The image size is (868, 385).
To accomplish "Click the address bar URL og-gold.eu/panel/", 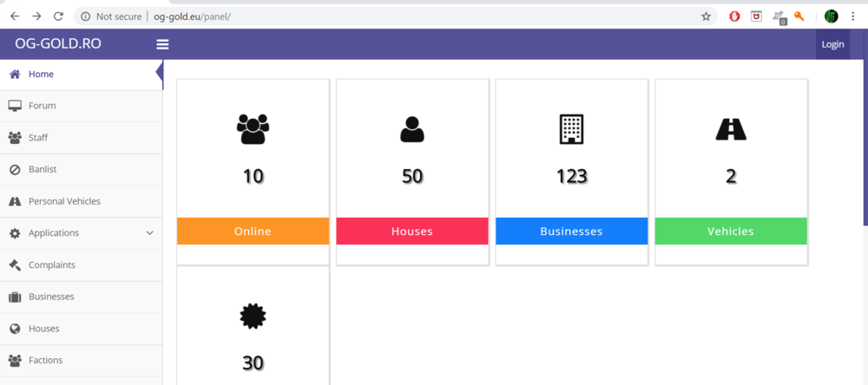I will 192,16.
